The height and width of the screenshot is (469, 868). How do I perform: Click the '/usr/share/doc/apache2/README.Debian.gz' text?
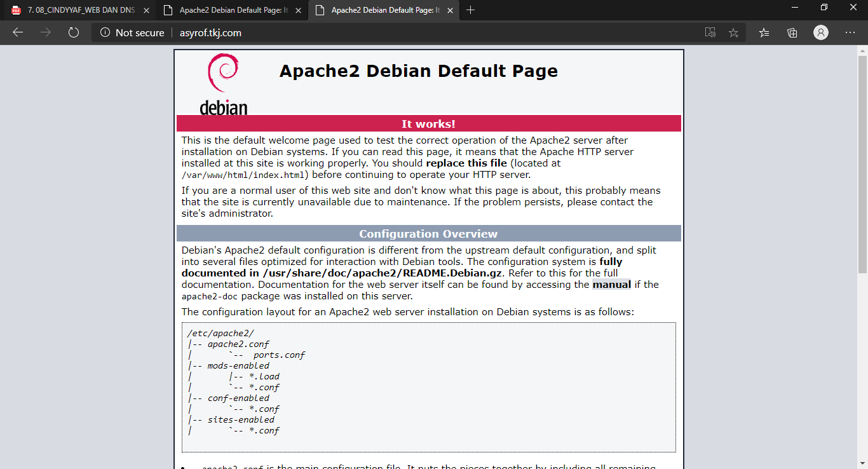(x=383, y=273)
